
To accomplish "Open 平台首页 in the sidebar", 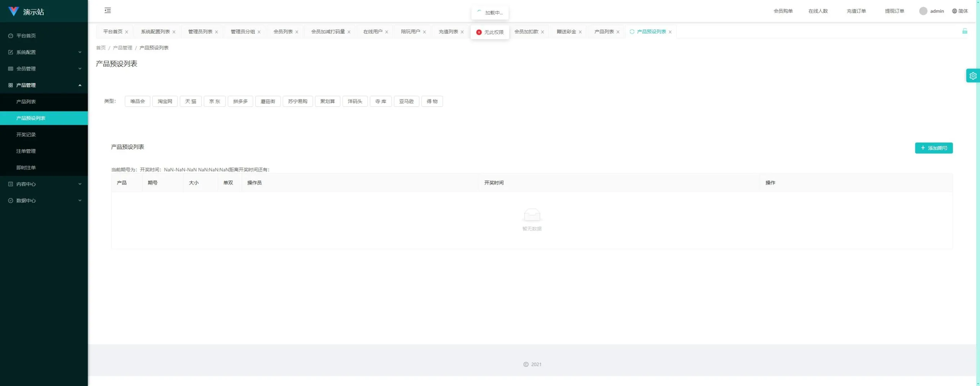I will pos(44,36).
